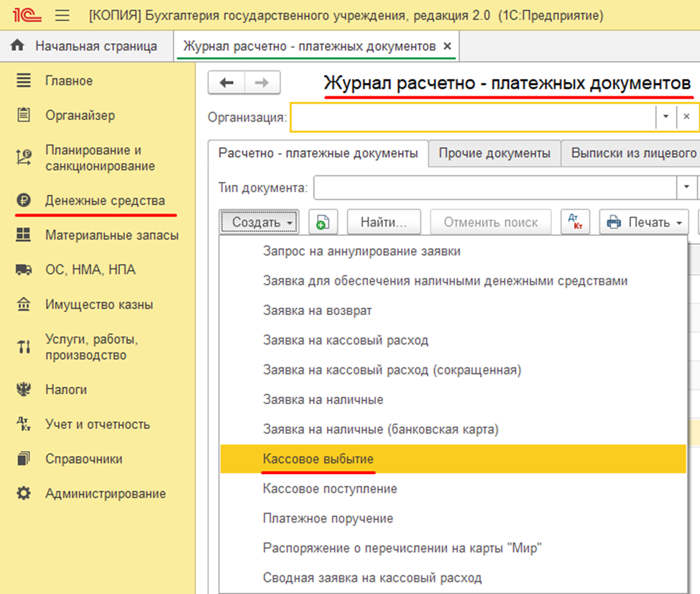
Task: Open the Органайзер section
Action: (x=80, y=115)
